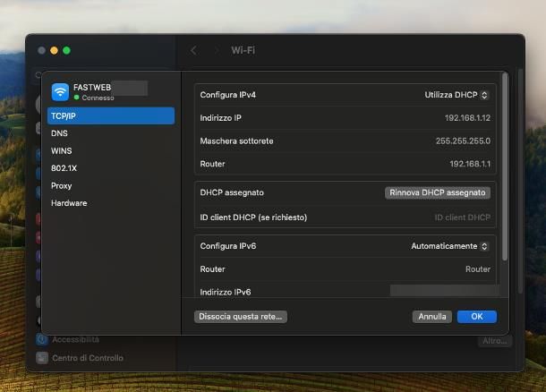Click the DHCP assegnato label

232,192
